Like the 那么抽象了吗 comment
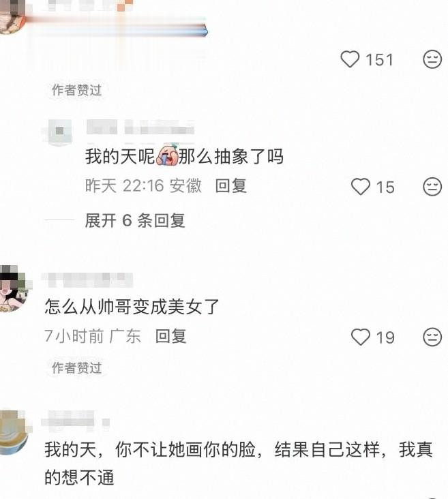The height and width of the screenshot is (499, 448). (x=361, y=187)
